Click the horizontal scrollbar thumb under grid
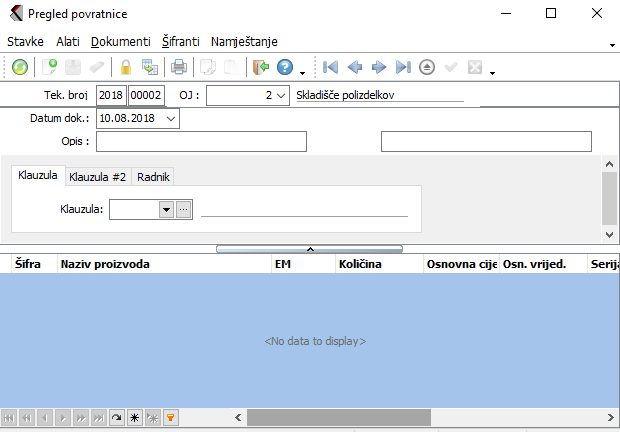 338,417
